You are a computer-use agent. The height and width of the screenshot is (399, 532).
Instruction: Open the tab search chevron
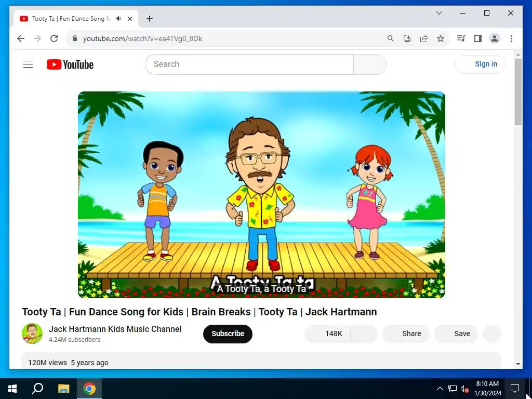tap(438, 13)
